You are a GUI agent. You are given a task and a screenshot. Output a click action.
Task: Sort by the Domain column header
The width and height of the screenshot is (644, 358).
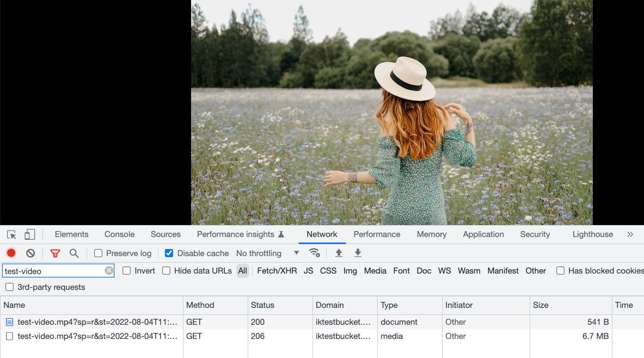tap(345, 305)
